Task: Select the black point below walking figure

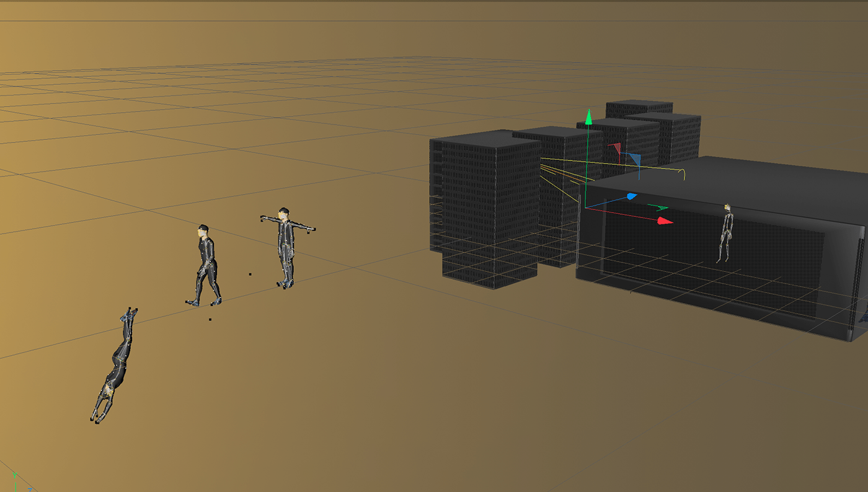Action: pos(210,320)
